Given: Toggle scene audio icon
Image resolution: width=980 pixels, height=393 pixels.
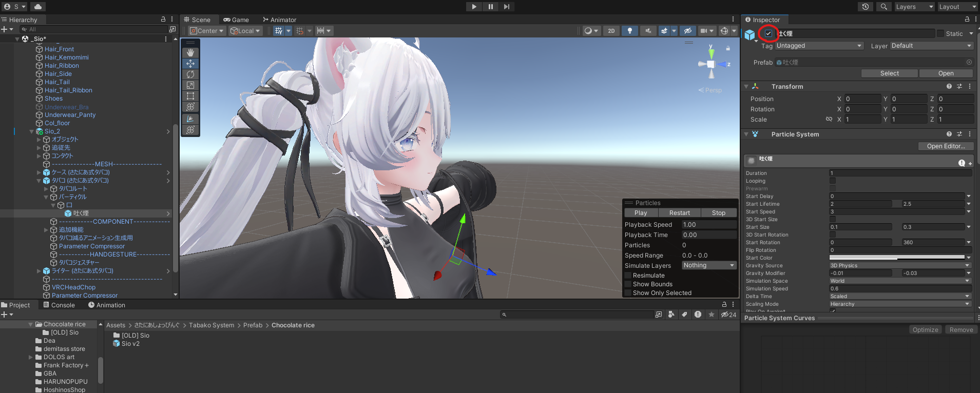Looking at the screenshot, I should (x=648, y=31).
